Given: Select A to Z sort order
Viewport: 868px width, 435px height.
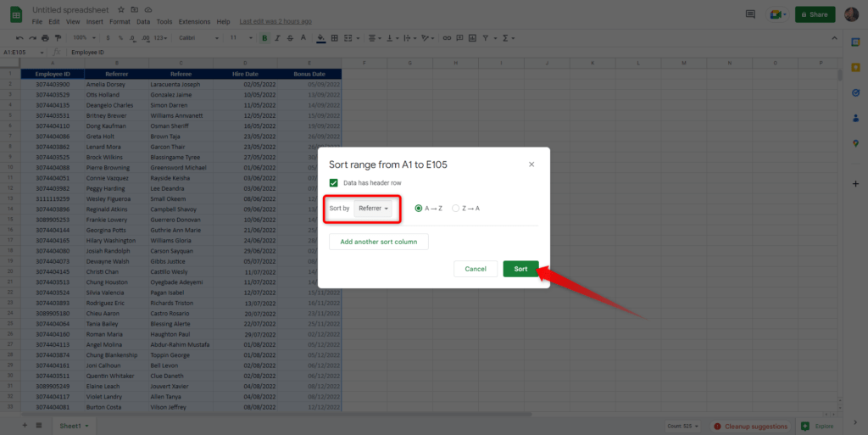Looking at the screenshot, I should pos(419,208).
